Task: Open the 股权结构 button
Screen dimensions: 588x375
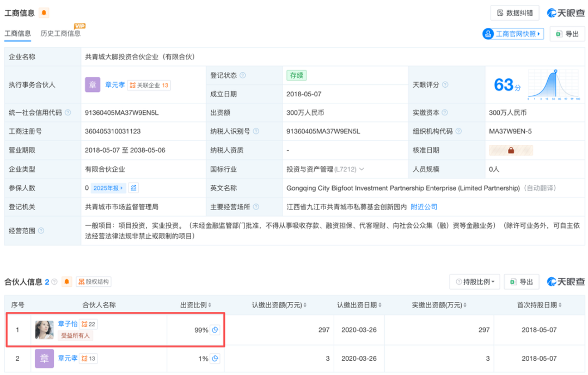Action: point(94,281)
